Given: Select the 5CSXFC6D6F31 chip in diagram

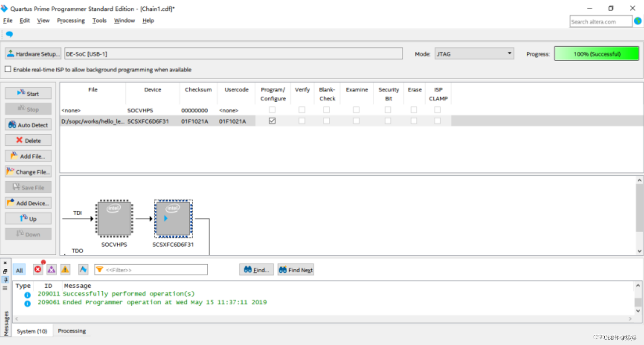Looking at the screenshot, I should coord(173,219).
